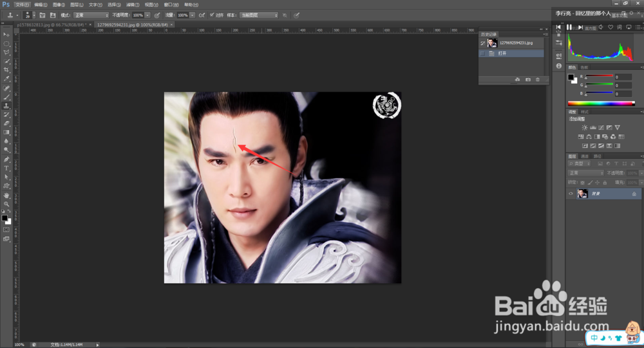Pick a color from the spectrum ramp
This screenshot has width=644, height=348.
tap(601, 104)
